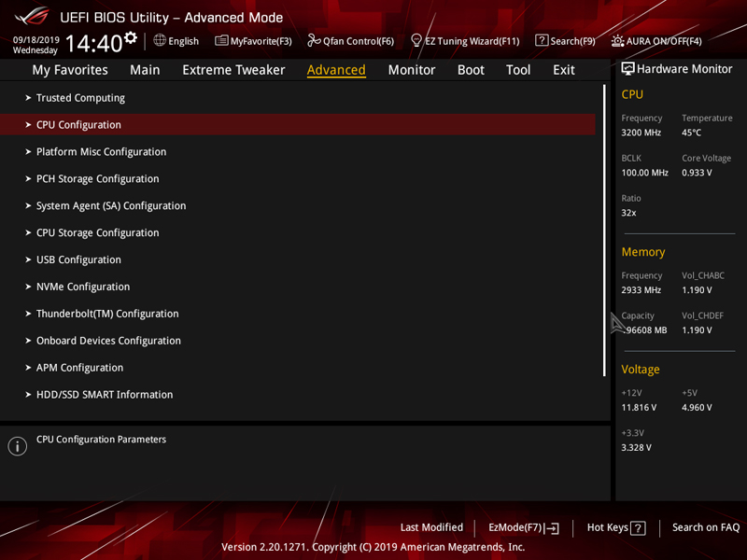Click the 14:40 clock display
The image size is (747, 560).
click(x=94, y=44)
